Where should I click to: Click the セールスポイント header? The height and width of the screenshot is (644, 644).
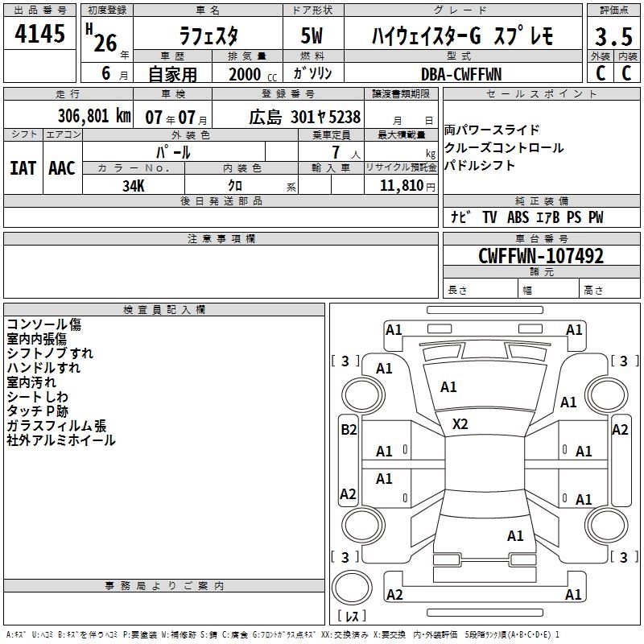click(541, 93)
